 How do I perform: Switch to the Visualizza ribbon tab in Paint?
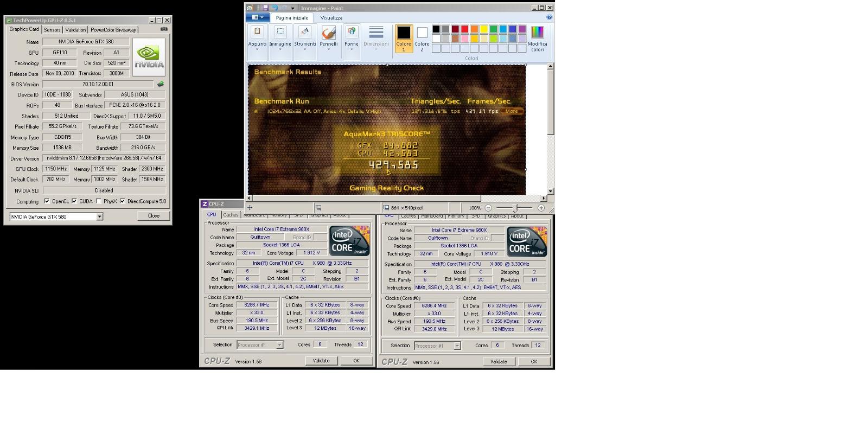tap(331, 18)
